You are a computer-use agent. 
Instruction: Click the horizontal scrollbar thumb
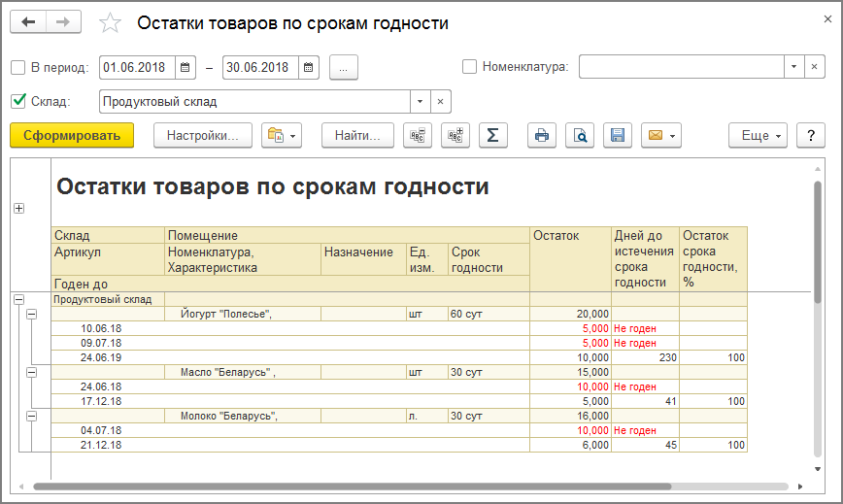coord(353,487)
